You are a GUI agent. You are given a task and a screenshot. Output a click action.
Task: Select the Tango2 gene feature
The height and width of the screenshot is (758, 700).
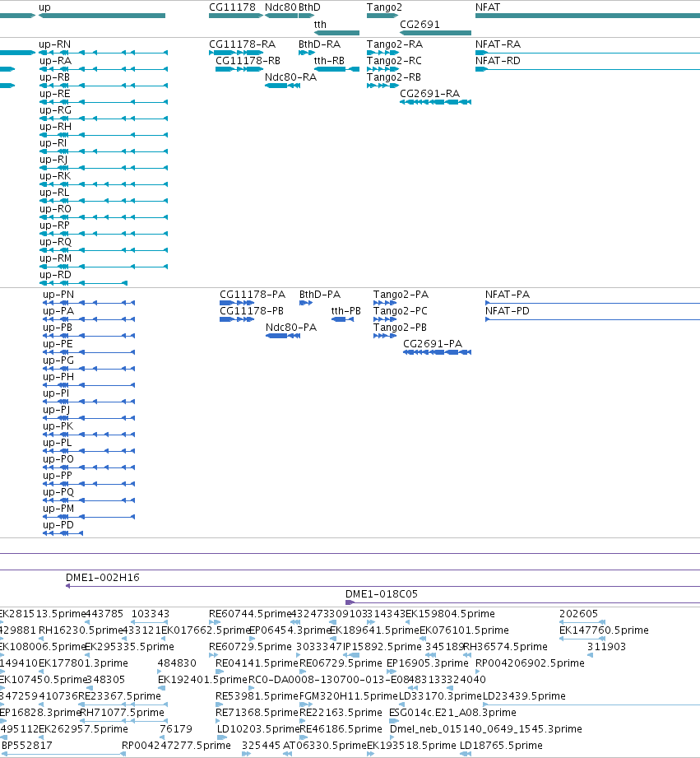point(382,16)
